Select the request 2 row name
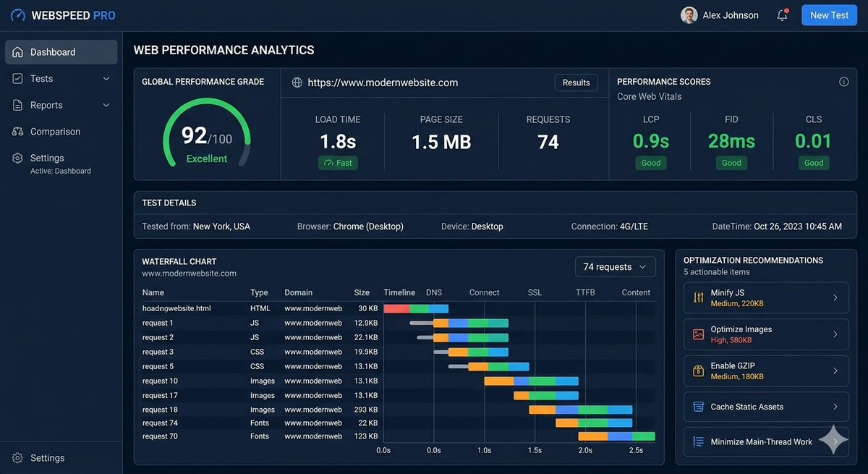The width and height of the screenshot is (868, 474). (x=158, y=337)
